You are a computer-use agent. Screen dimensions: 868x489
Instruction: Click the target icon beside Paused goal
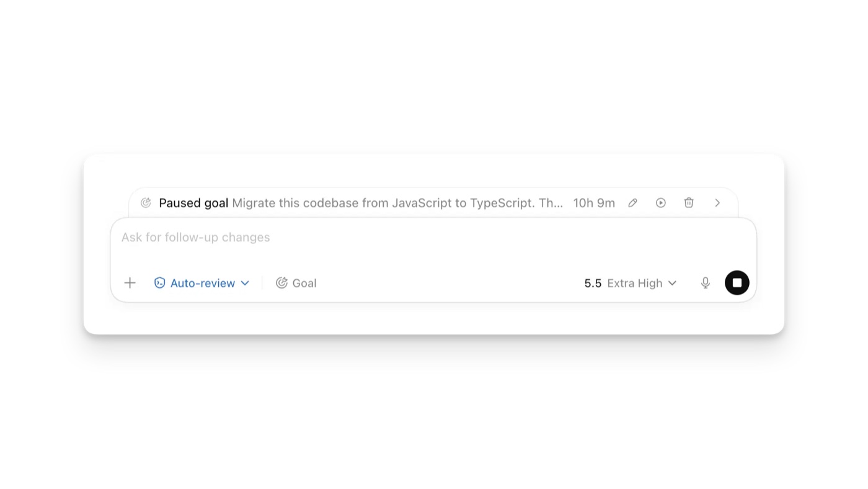point(146,203)
